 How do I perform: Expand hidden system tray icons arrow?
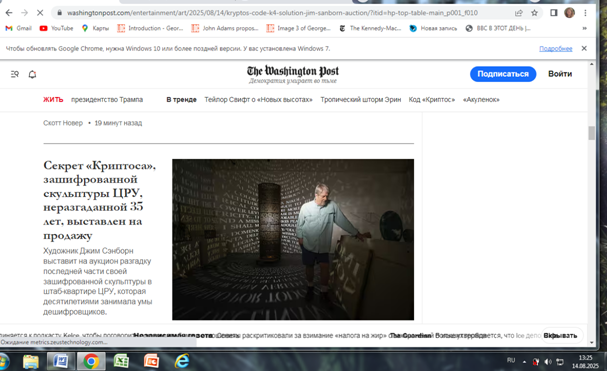(524, 362)
